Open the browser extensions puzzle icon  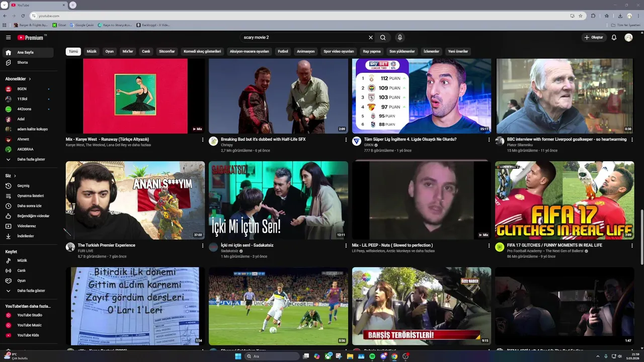(593, 16)
